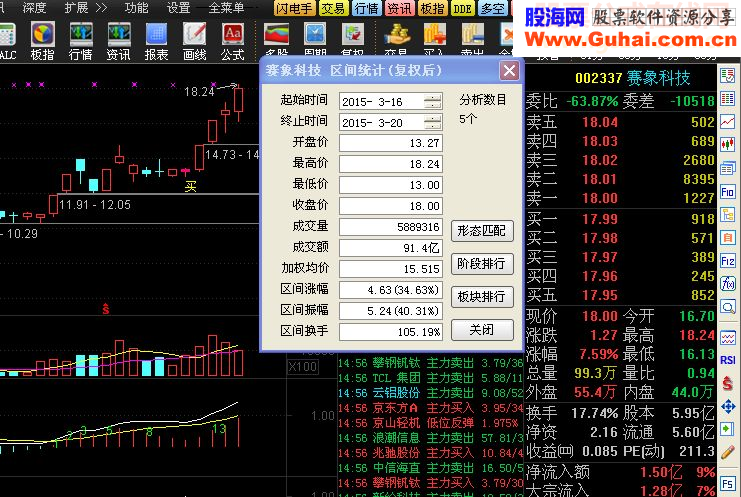Adjust the 起始时间 date spinner
This screenshot has width=741, height=497.
click(x=433, y=101)
